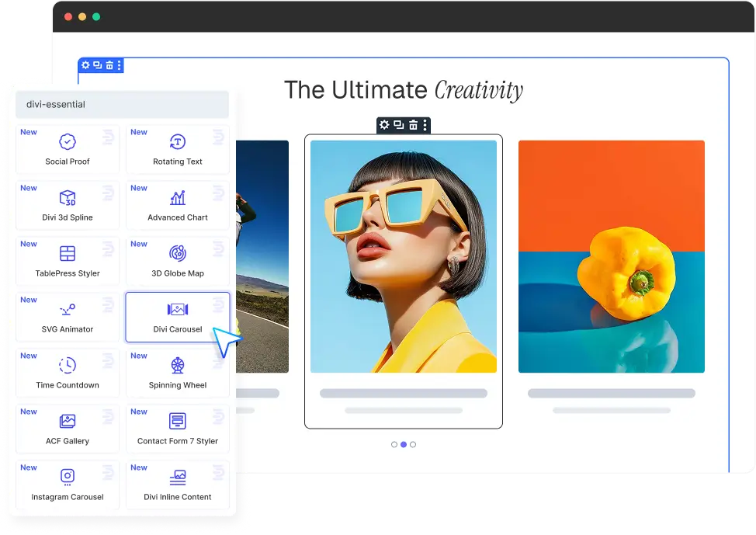
Task: Expand three-dot menu in dark item toolbar
Action: [x=425, y=125]
